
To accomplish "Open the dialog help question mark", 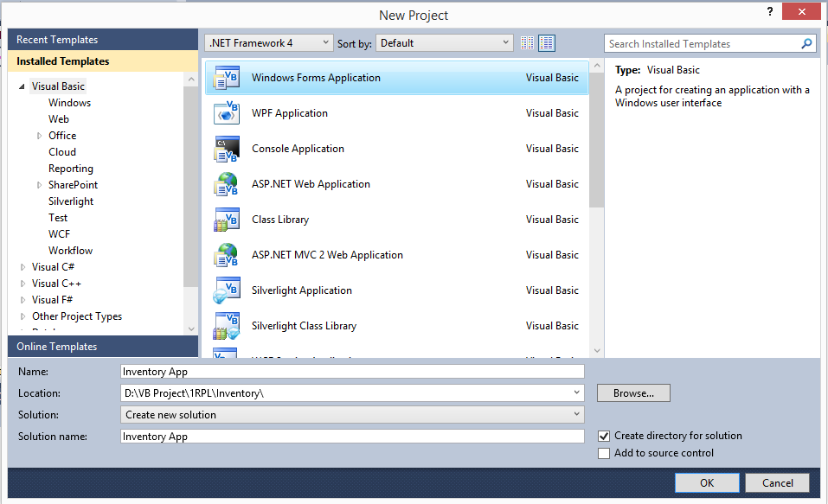I will click(769, 11).
